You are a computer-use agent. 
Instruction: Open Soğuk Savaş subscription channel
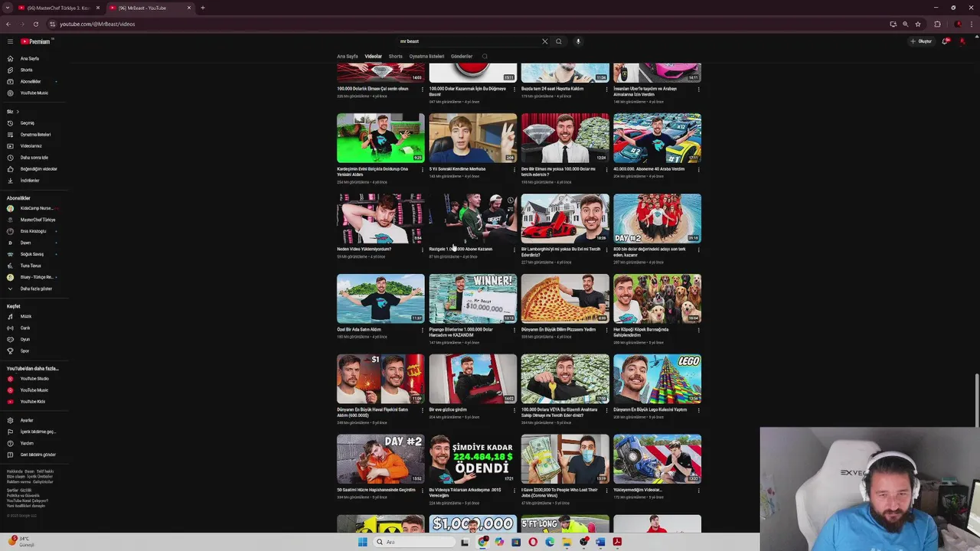tap(31, 254)
